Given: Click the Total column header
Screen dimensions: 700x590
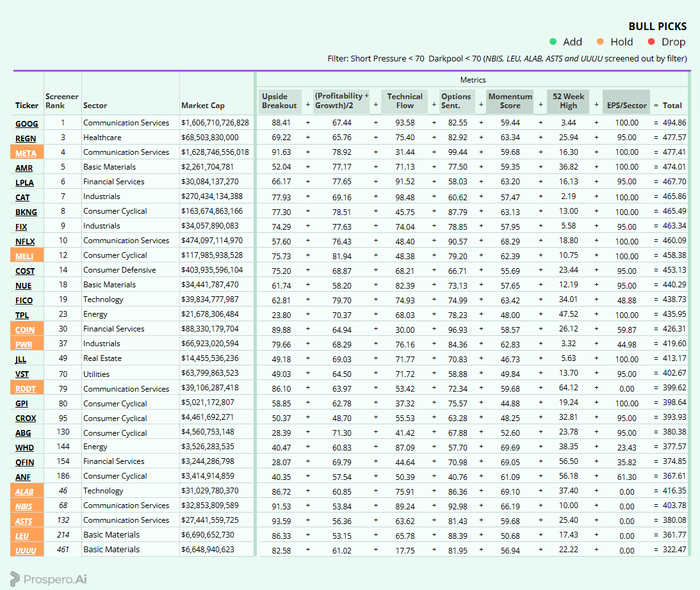Looking at the screenshot, I should coord(672,106).
